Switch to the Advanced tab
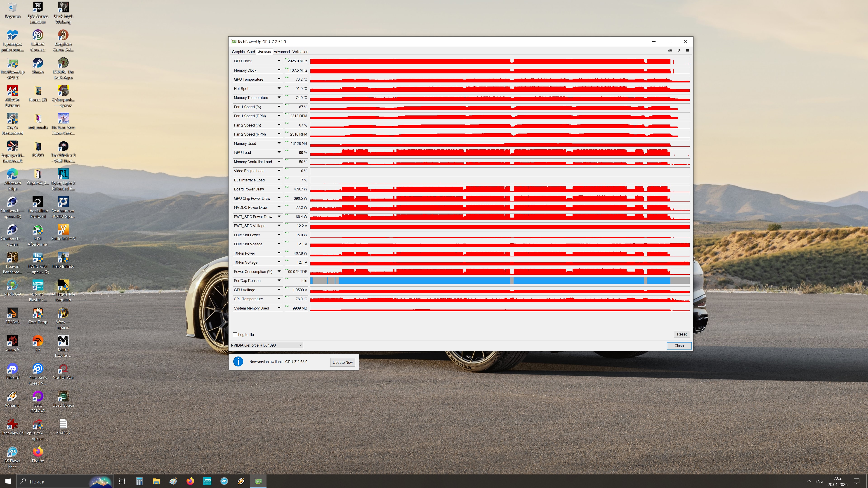The image size is (868, 488). click(x=281, y=52)
